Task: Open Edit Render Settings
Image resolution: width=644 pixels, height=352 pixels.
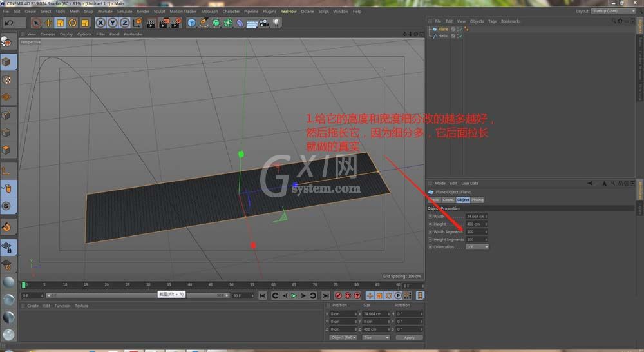Action: [x=176, y=23]
